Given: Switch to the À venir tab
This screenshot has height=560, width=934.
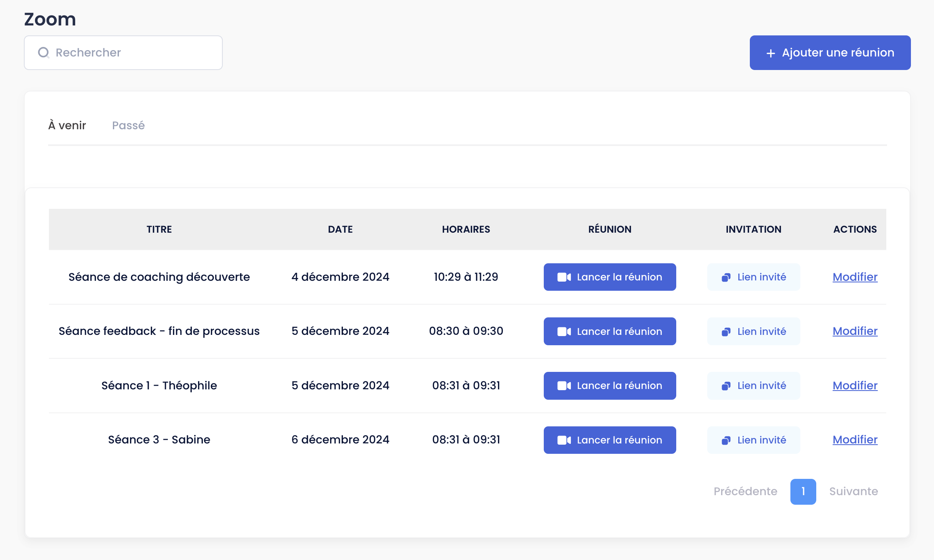Looking at the screenshot, I should [67, 125].
